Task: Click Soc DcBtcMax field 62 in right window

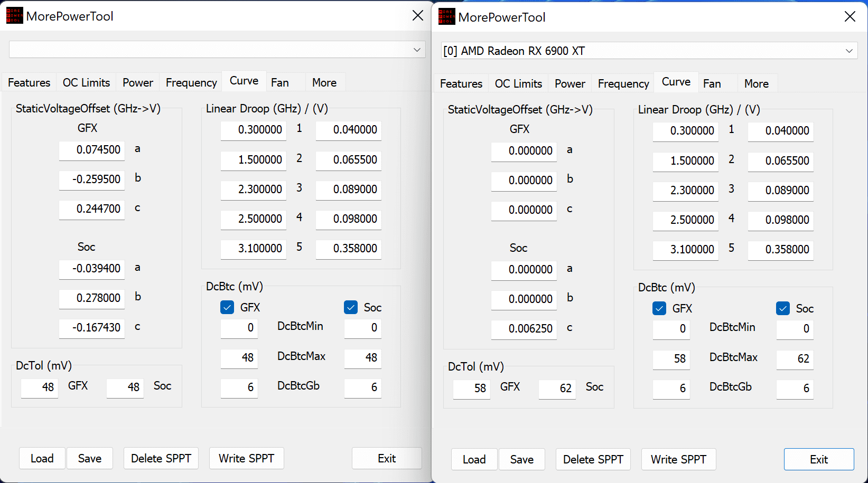Action: point(795,359)
